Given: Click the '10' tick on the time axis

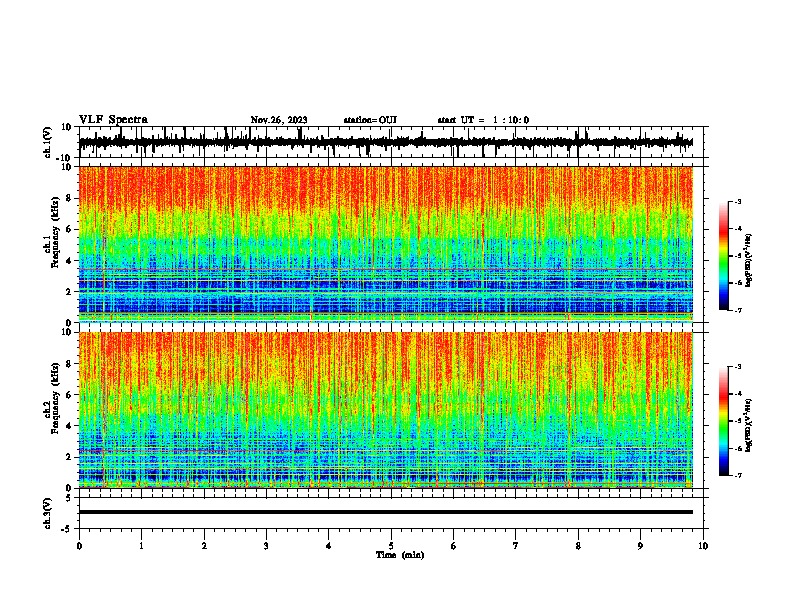Looking at the screenshot, I should click(703, 546).
